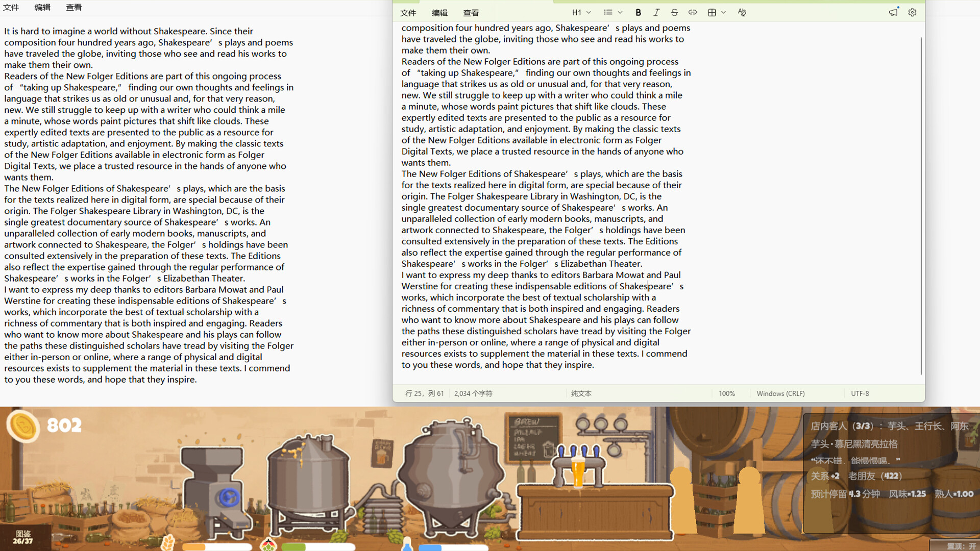Click the 100% zoom level in status bar
This screenshot has width=980, height=551.
(726, 393)
